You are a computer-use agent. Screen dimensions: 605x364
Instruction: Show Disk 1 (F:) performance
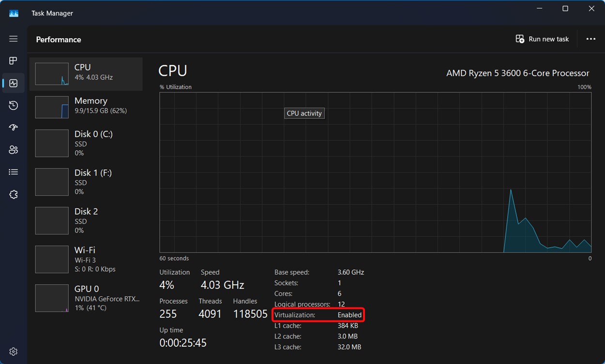[x=86, y=182]
